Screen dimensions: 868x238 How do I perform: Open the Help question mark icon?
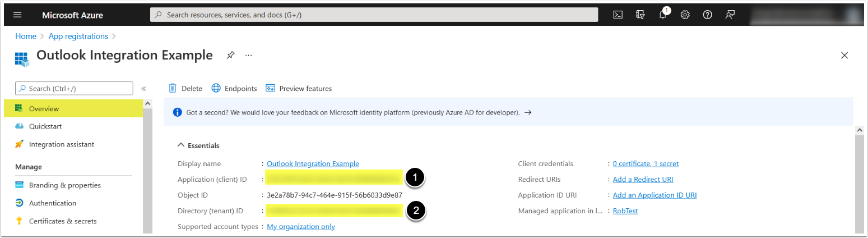click(x=707, y=15)
